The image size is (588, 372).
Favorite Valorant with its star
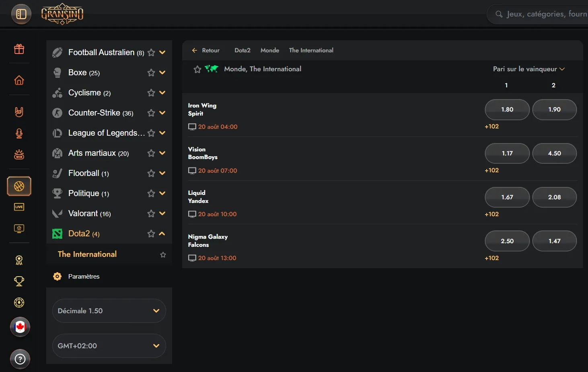(151, 213)
